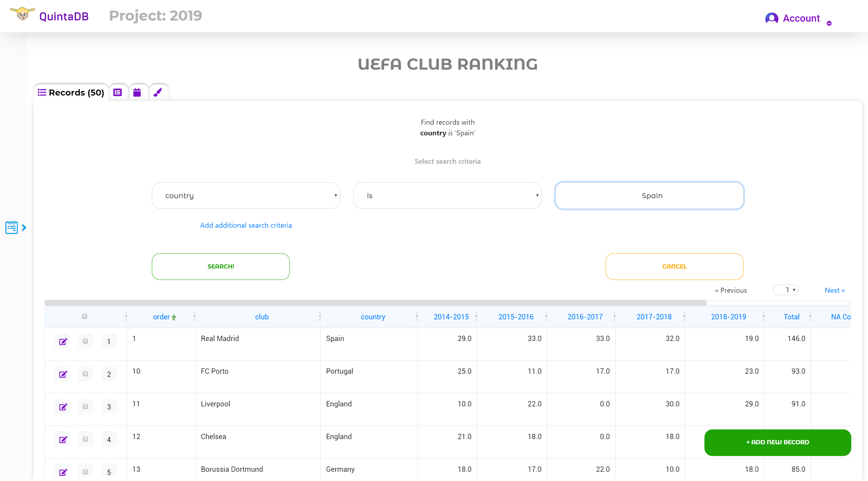Click row number 1 cell
Image resolution: width=868 pixels, height=481 pixels.
(109, 341)
